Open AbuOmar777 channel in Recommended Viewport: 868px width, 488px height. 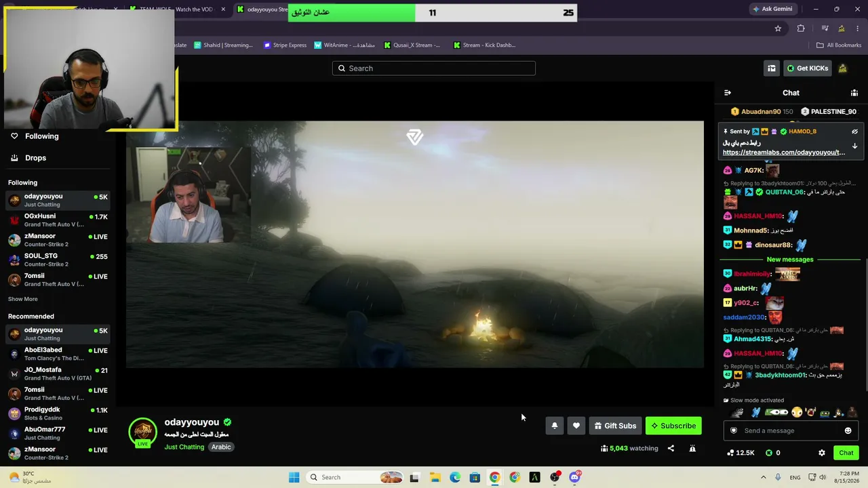coord(58,433)
